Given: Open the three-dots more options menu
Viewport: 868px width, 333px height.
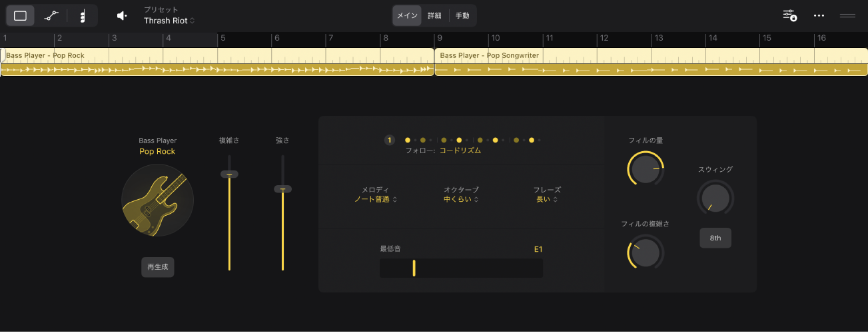Looking at the screenshot, I should [819, 15].
